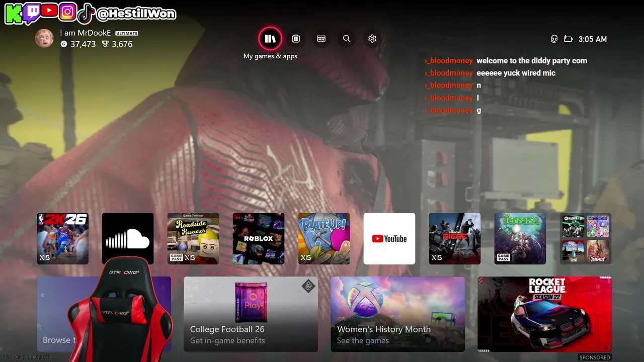The image size is (644, 362).
Task: Launch the Roadside Research game tile
Action: pyautogui.click(x=193, y=238)
